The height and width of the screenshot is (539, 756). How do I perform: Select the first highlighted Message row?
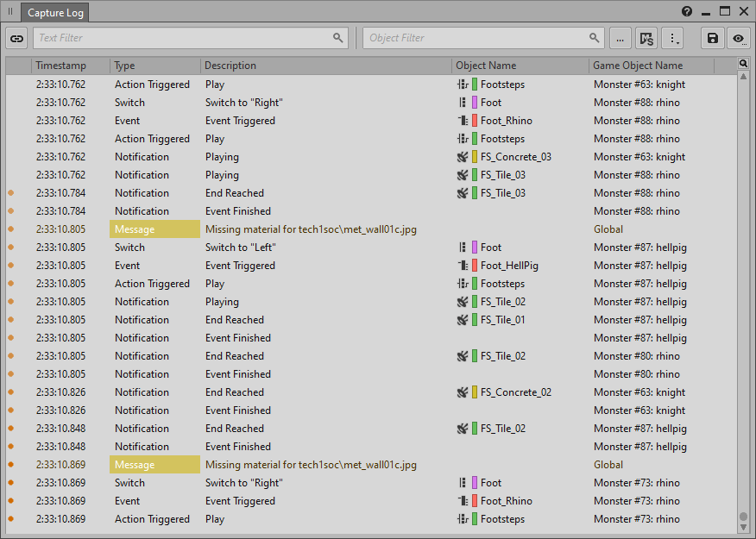click(x=155, y=229)
